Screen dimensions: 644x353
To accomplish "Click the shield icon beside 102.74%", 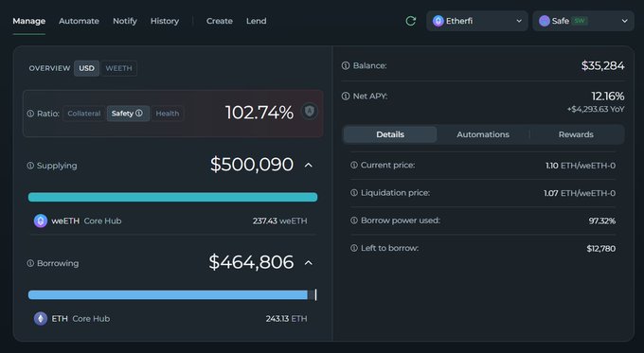I will pos(310,112).
